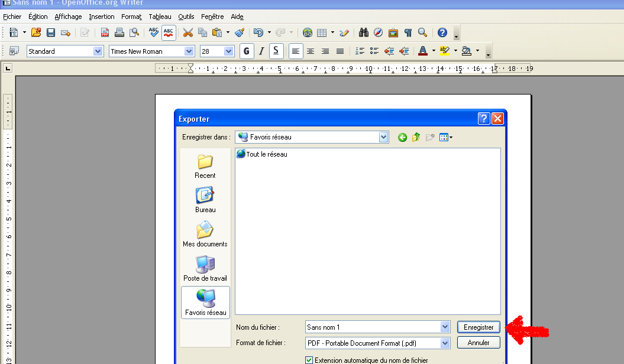Go to the Bureau places shortcut
Viewport: 624px width, 364px height.
click(x=205, y=200)
